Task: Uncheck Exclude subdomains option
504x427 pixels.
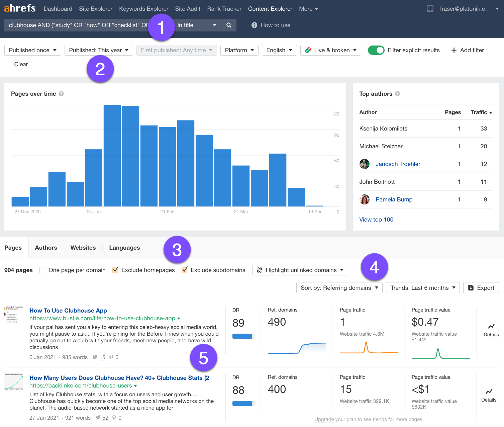Action: 185,270
